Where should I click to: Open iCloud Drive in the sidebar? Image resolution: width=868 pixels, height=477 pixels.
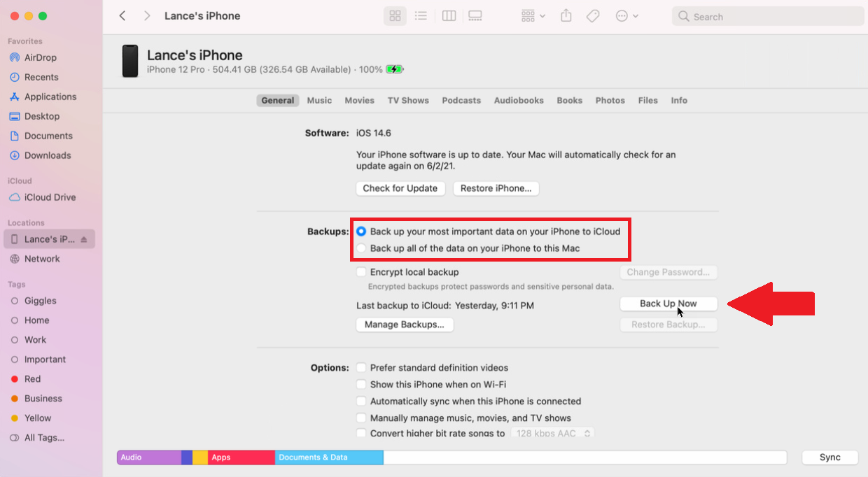49,197
